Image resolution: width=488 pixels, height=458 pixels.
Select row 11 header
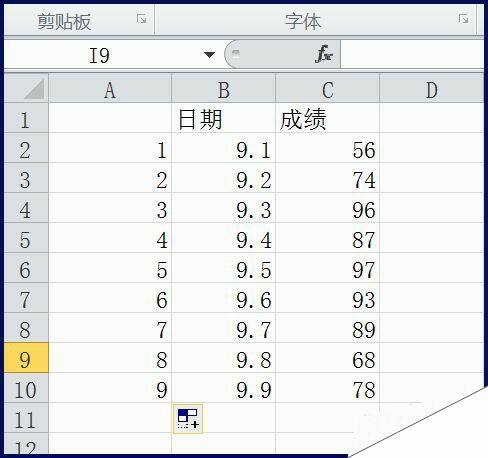(26, 418)
